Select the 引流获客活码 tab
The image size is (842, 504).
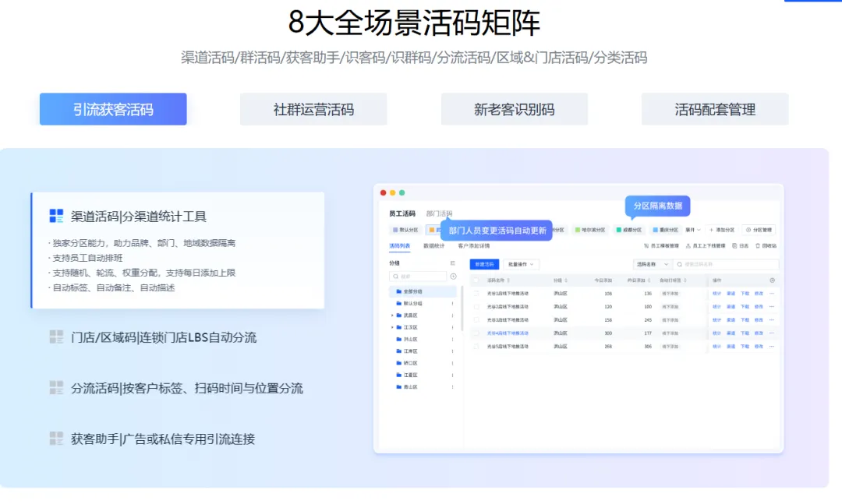pos(113,109)
